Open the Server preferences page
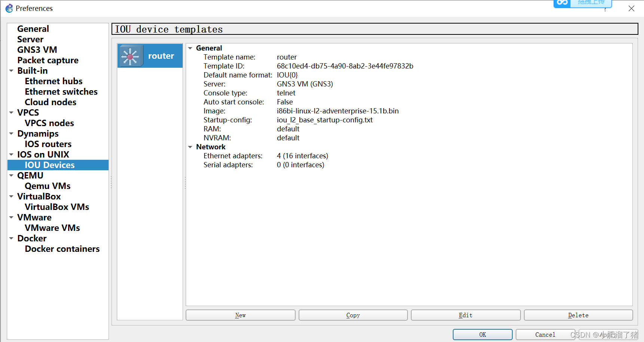The image size is (644, 342). pos(30,39)
